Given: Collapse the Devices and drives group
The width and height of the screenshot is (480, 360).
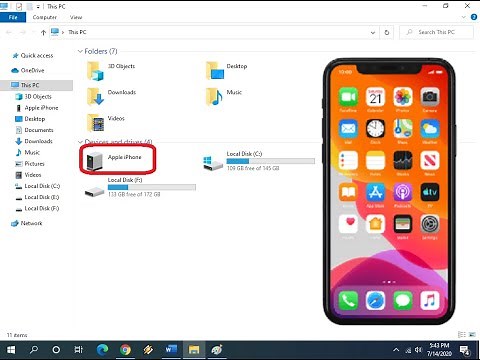Looking at the screenshot, I should coord(80,142).
